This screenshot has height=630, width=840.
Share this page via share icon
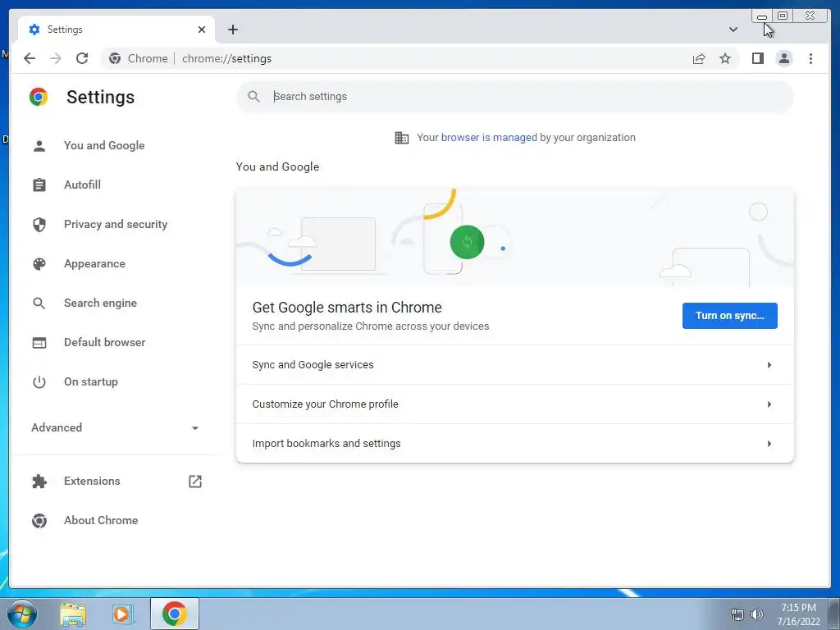699,58
